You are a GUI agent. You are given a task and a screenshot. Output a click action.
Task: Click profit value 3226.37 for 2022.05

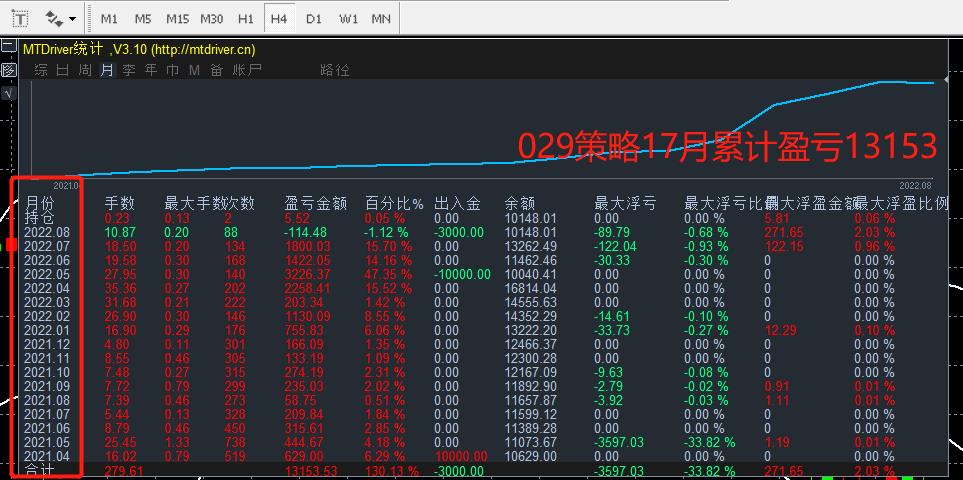point(307,274)
